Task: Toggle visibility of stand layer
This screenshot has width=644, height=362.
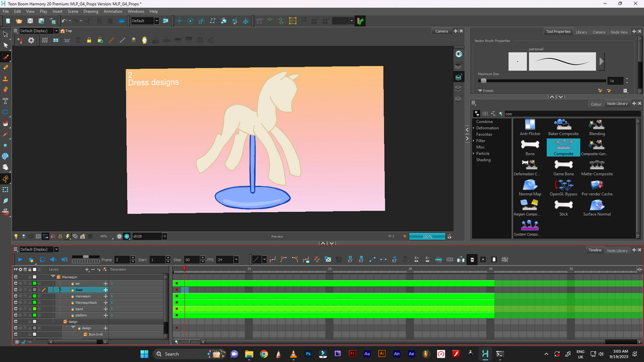Action: point(16,309)
